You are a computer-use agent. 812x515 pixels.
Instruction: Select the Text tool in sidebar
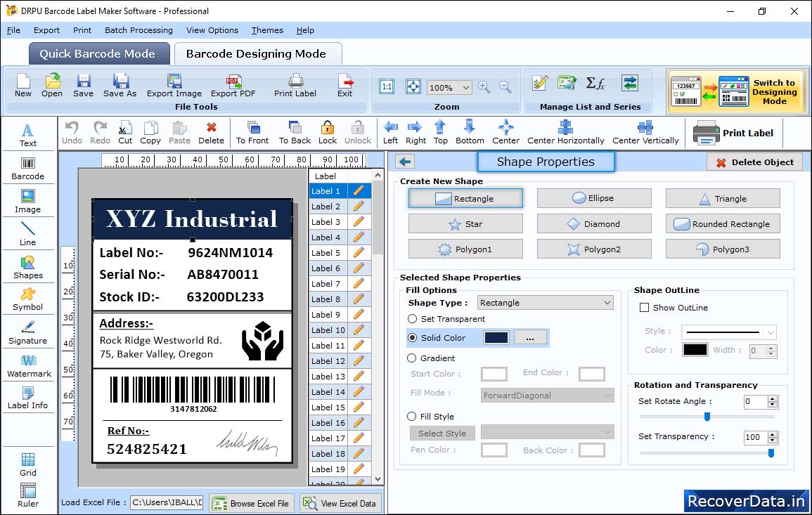tap(28, 135)
